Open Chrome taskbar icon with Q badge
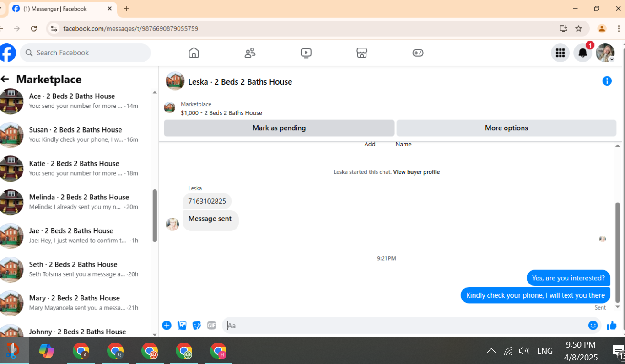 [x=115, y=351]
